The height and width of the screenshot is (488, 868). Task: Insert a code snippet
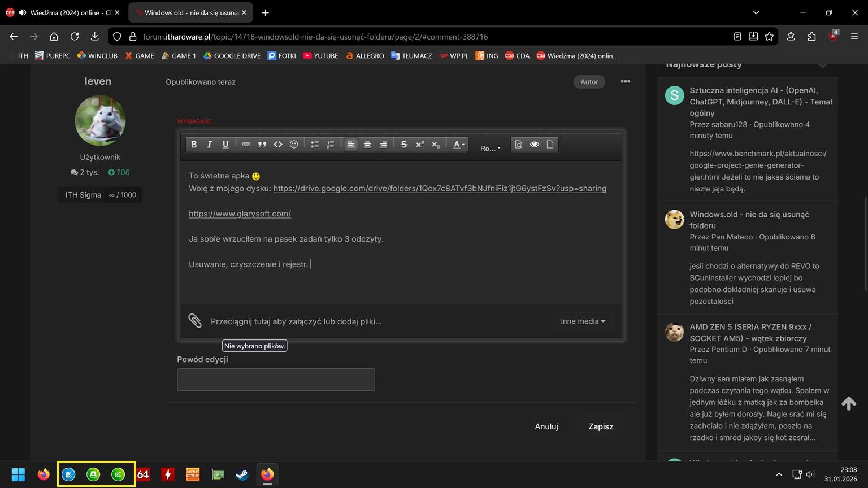(x=277, y=145)
